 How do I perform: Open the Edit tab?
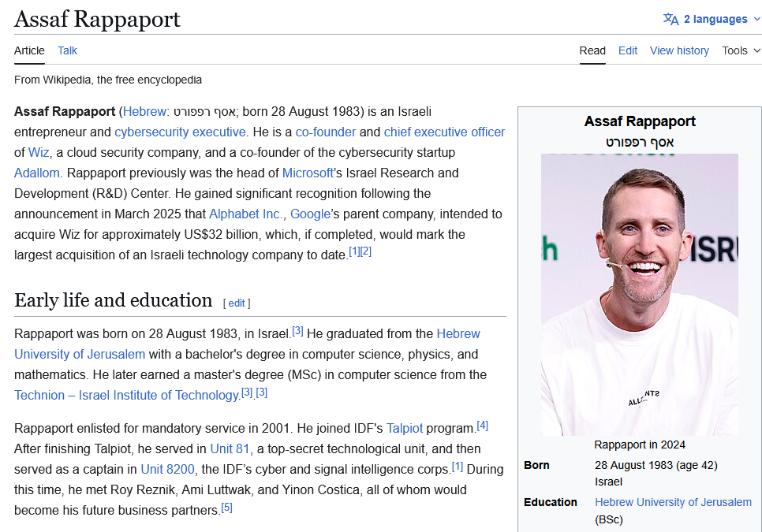[x=628, y=50]
